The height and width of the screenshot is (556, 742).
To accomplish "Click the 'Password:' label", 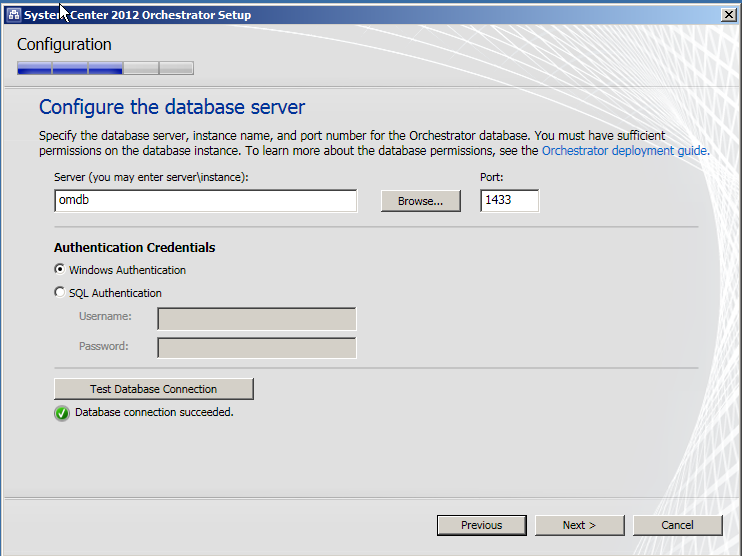I will [x=104, y=346].
